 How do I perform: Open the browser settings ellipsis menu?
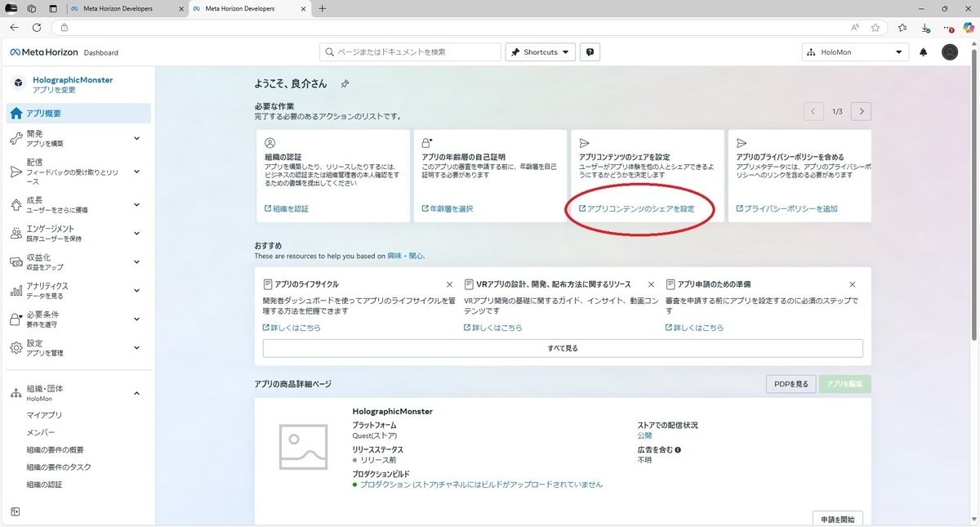(947, 27)
